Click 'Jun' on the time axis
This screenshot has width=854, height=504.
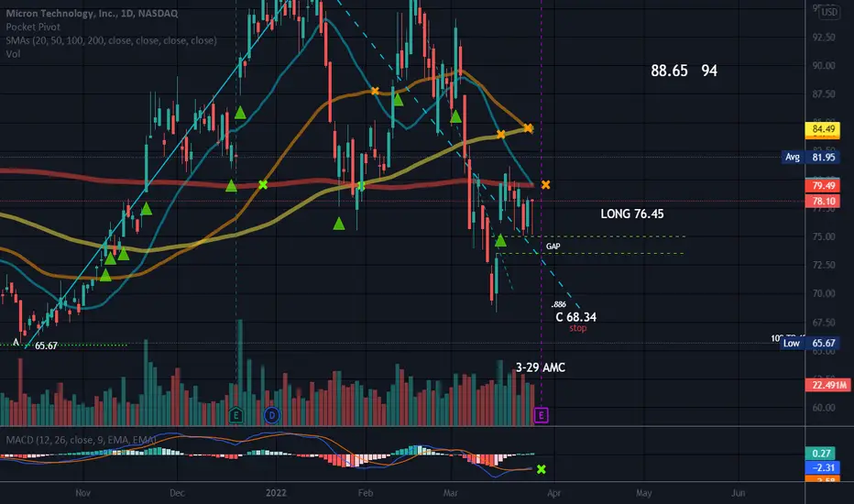click(x=738, y=493)
